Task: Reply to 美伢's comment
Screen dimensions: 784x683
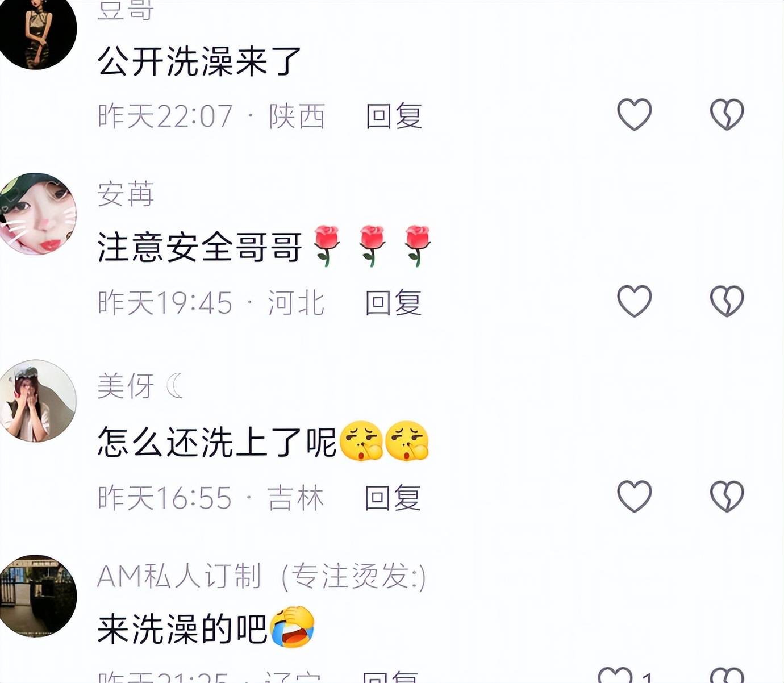Action: coord(393,498)
